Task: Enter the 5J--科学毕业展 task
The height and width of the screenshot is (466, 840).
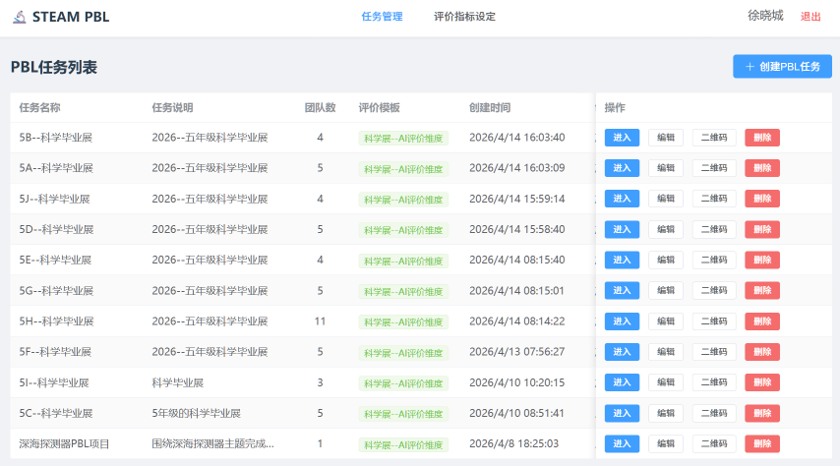Action: [622, 199]
